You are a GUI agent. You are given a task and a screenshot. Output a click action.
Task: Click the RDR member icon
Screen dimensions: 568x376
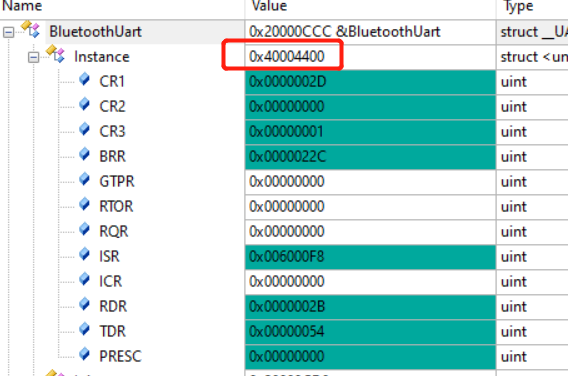click(x=84, y=304)
